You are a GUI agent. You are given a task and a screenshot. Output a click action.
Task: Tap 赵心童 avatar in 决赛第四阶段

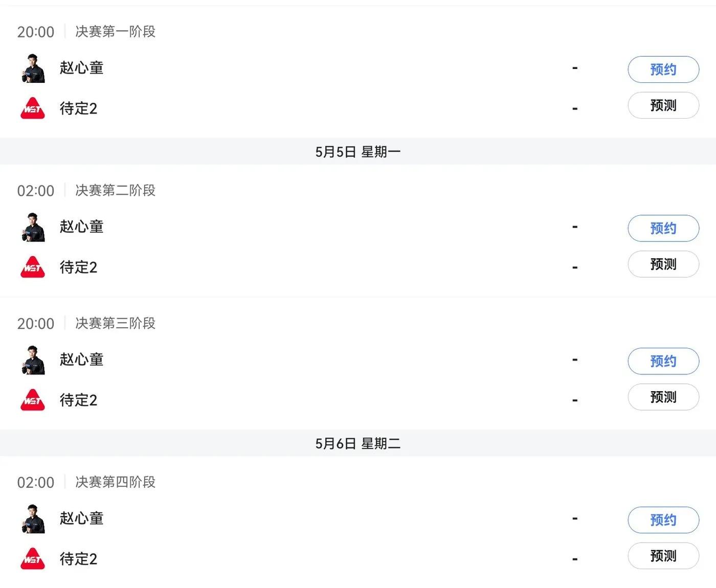coord(33,519)
